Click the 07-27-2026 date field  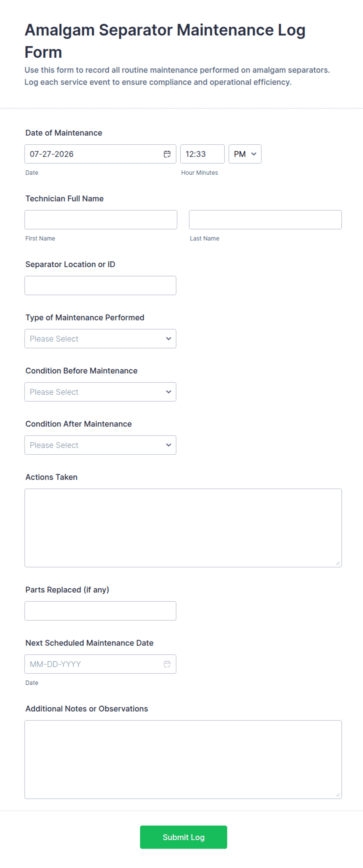coord(100,154)
